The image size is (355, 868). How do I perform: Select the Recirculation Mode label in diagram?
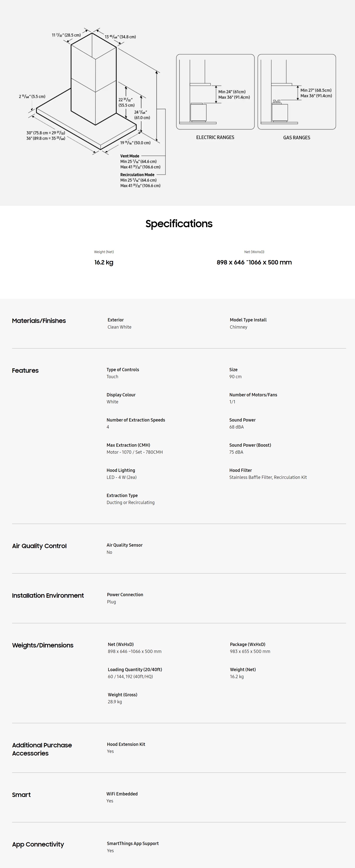(137, 174)
